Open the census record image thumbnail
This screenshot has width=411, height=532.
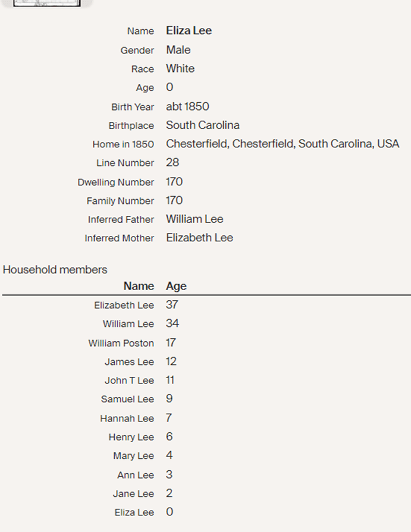point(48,3)
